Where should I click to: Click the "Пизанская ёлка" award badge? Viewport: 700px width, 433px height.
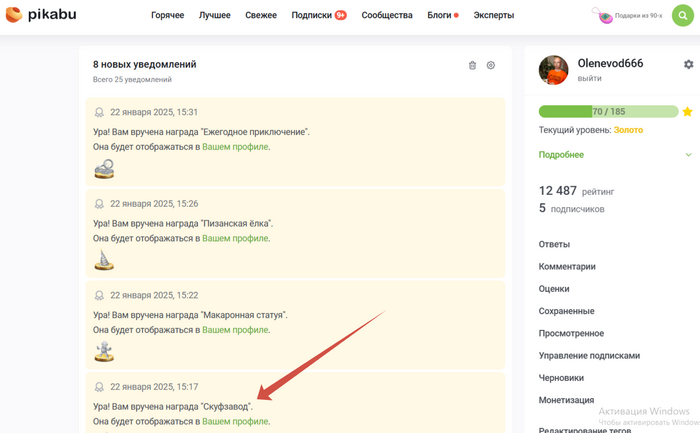click(104, 260)
